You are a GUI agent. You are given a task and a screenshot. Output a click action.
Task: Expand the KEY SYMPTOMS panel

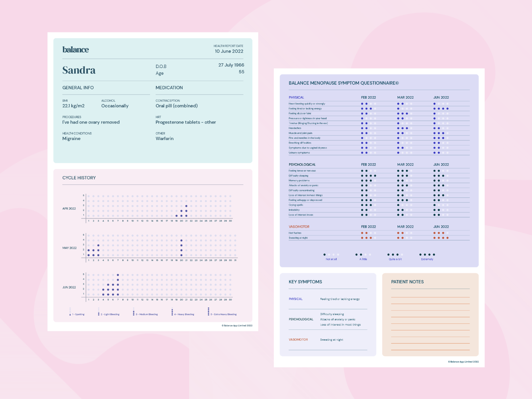pos(305,282)
